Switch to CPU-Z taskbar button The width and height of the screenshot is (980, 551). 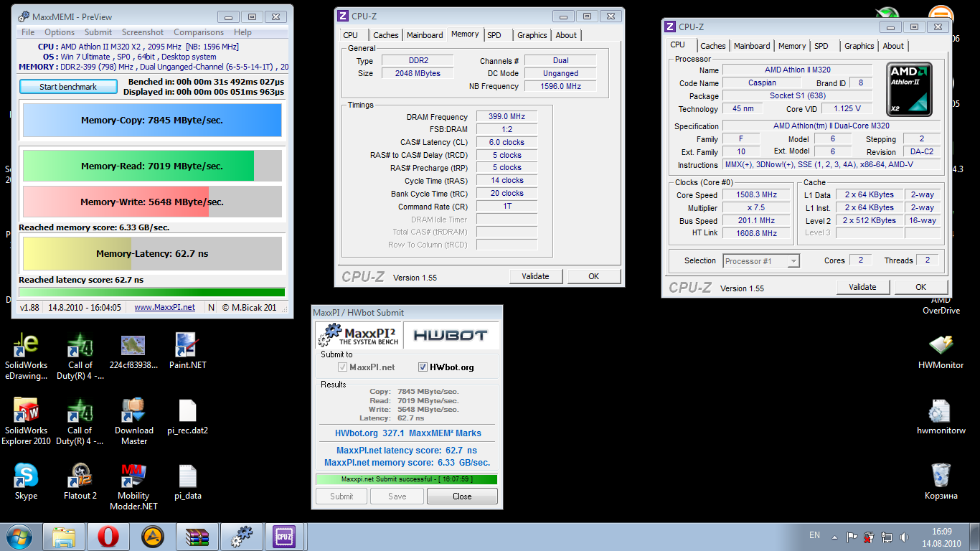click(x=286, y=537)
